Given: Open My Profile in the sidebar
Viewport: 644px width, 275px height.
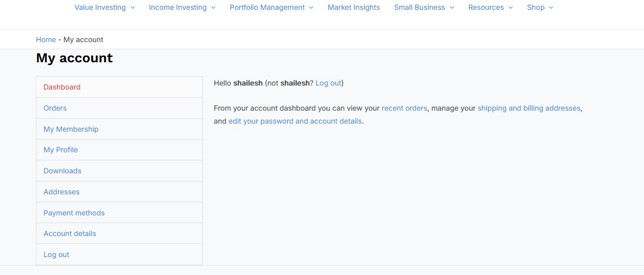Looking at the screenshot, I should tap(119, 150).
